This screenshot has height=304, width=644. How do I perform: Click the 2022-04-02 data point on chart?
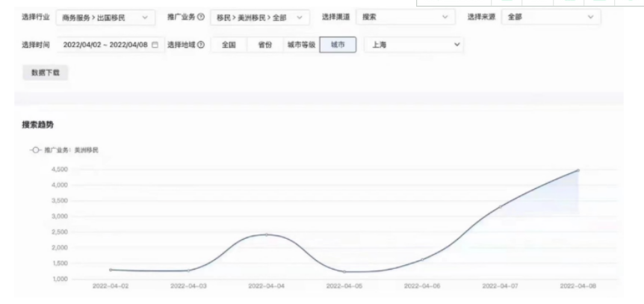point(111,270)
